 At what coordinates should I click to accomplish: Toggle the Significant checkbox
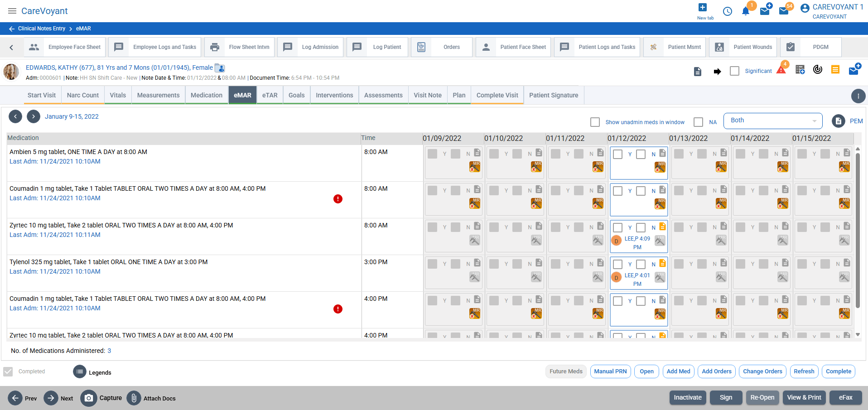pos(735,71)
